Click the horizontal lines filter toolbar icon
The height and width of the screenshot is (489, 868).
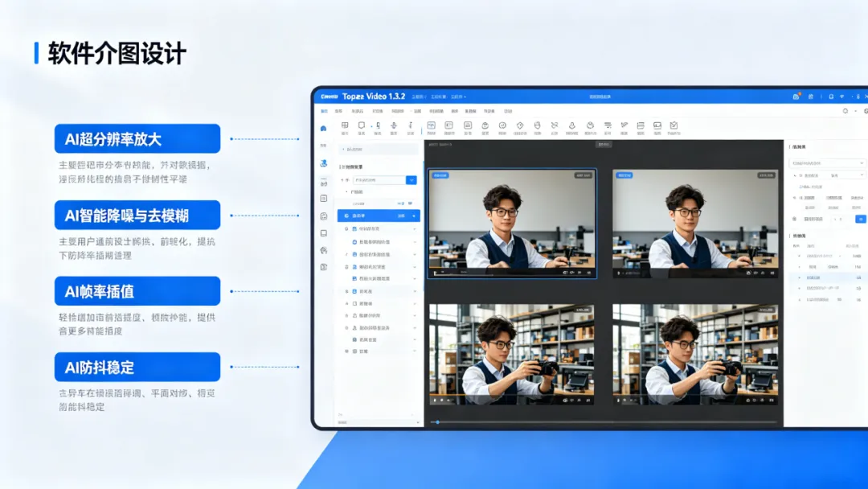[608, 125]
